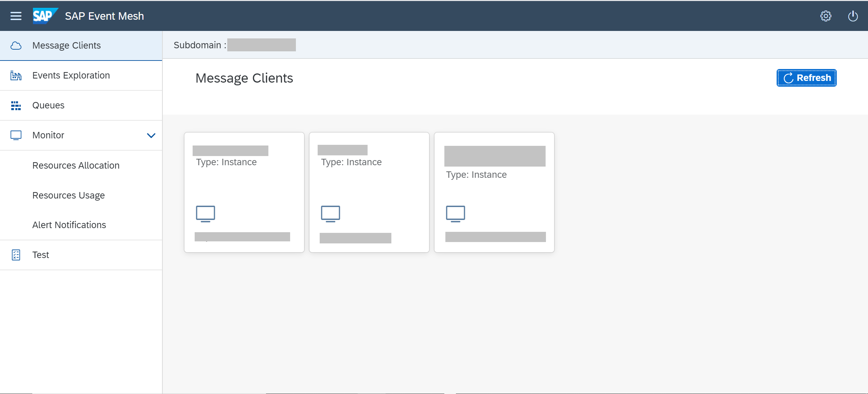Go to Events Exploration
Viewport: 868px width, 394px height.
(81, 75)
